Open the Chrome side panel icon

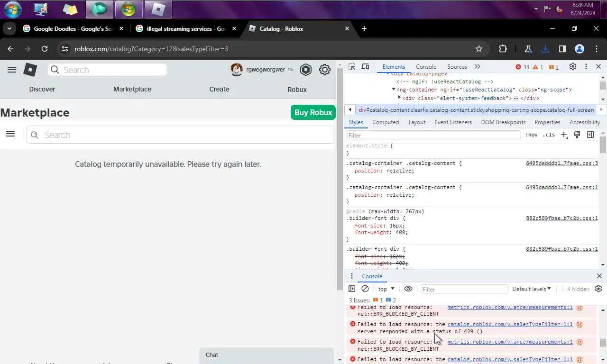[x=562, y=49]
